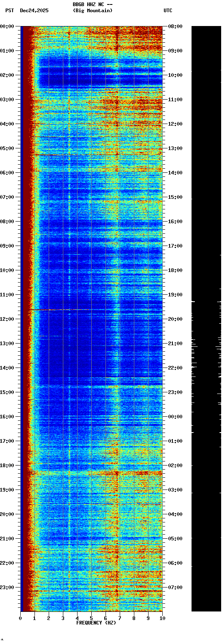Click the 04:00 PST time label
224x644 pixels.
pyautogui.click(x=7, y=124)
